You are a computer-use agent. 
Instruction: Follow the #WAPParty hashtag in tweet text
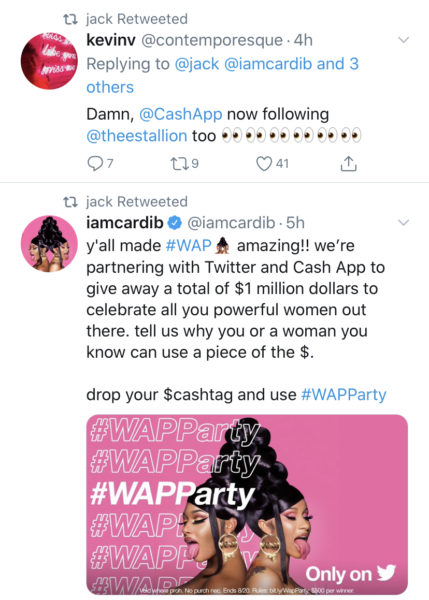tap(344, 395)
